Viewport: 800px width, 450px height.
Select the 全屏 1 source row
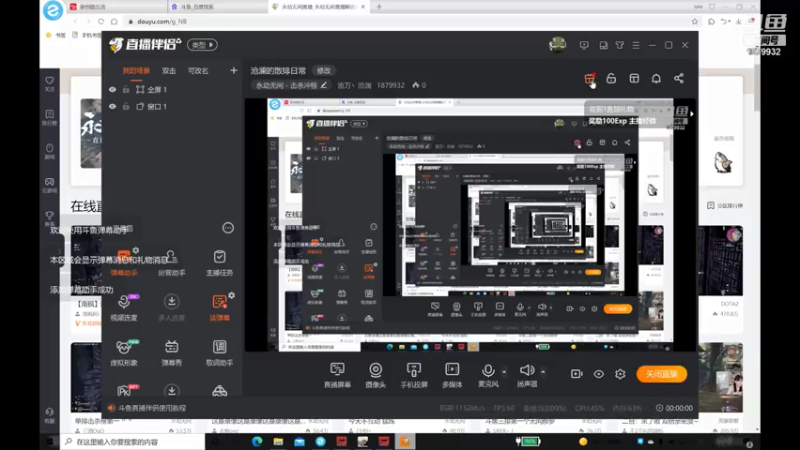(171, 90)
